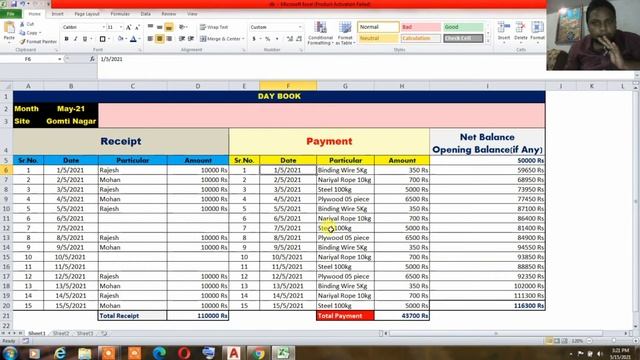Open the font size dropdown showing 11
The image size is (640, 360).
tap(121, 27)
